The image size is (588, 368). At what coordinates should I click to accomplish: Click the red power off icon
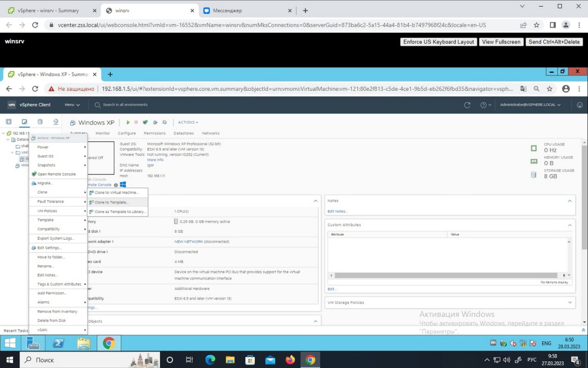136,122
